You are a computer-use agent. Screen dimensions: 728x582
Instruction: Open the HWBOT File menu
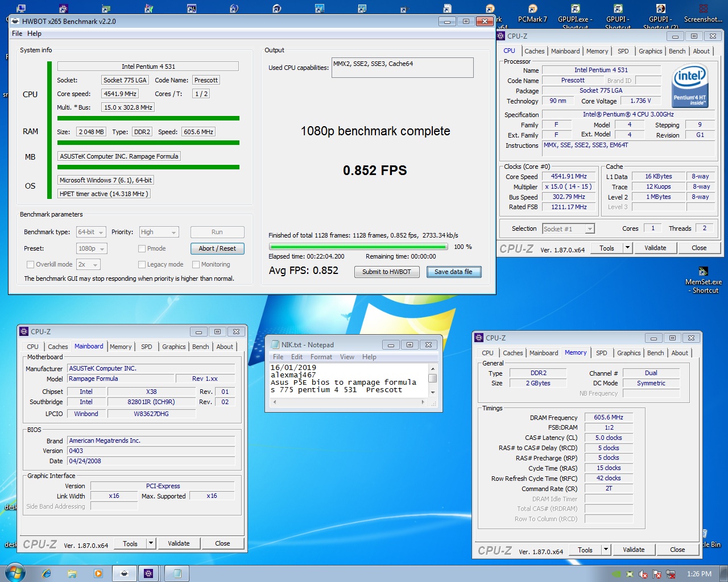(x=17, y=34)
